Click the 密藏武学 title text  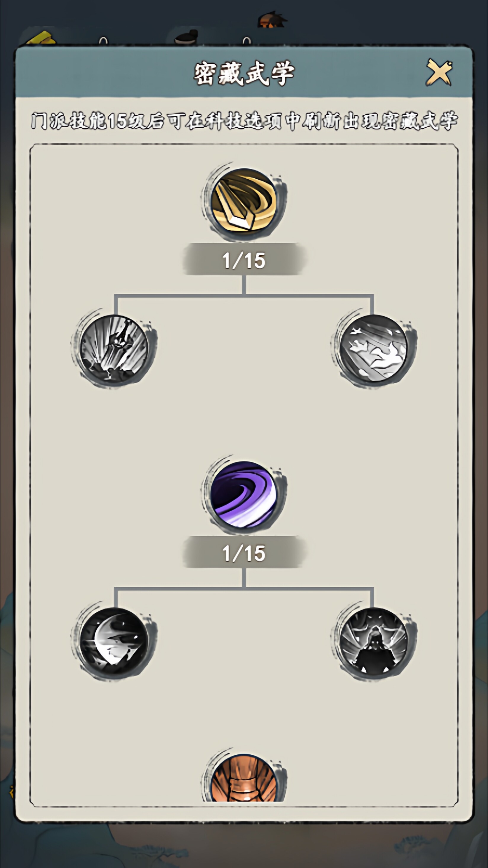pyautogui.click(x=244, y=73)
